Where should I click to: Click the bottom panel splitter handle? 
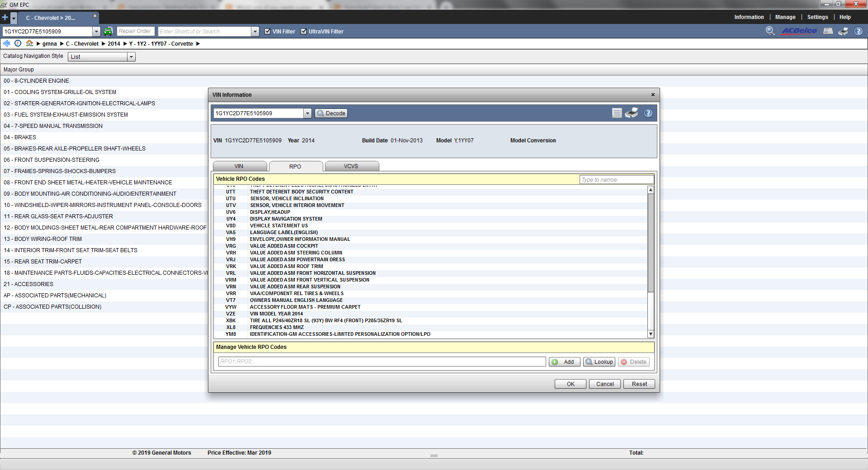pos(434,456)
